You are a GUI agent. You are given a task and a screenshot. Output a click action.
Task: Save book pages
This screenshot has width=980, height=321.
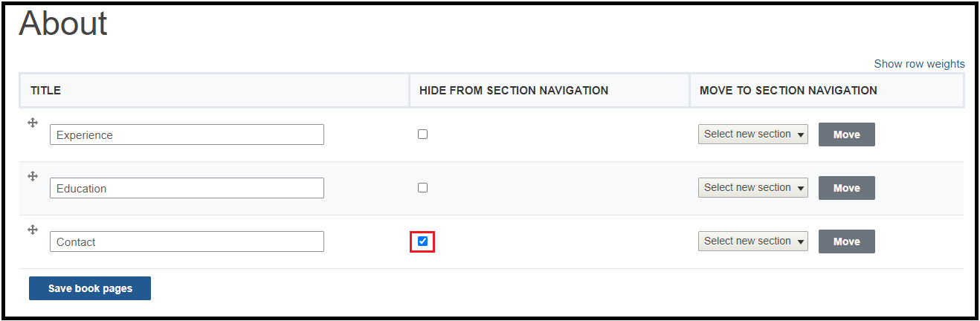[90, 288]
